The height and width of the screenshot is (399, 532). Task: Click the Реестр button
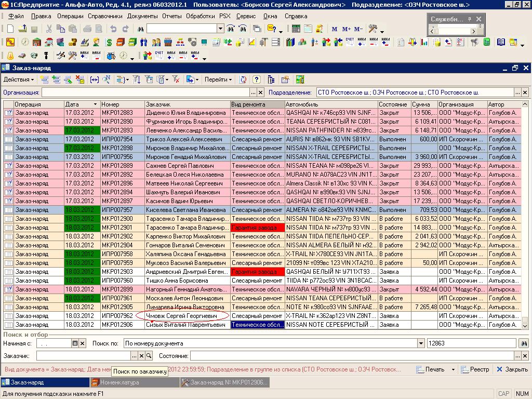[x=475, y=369]
